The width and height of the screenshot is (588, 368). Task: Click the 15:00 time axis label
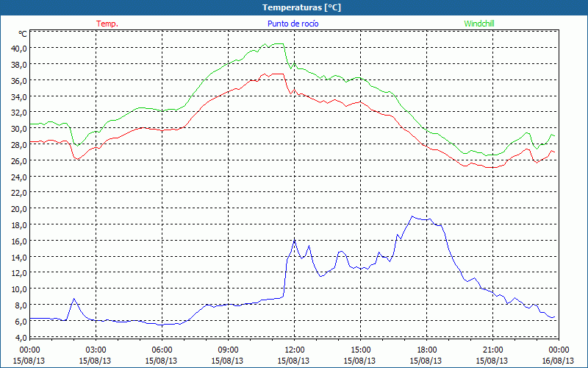(360, 350)
